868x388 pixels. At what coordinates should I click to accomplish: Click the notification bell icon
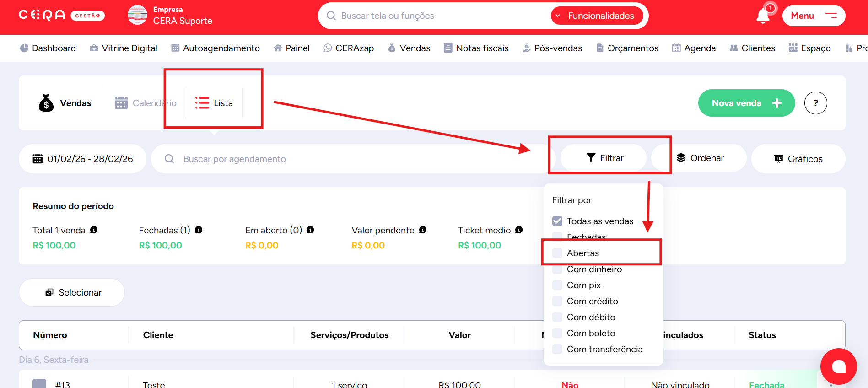click(x=763, y=16)
